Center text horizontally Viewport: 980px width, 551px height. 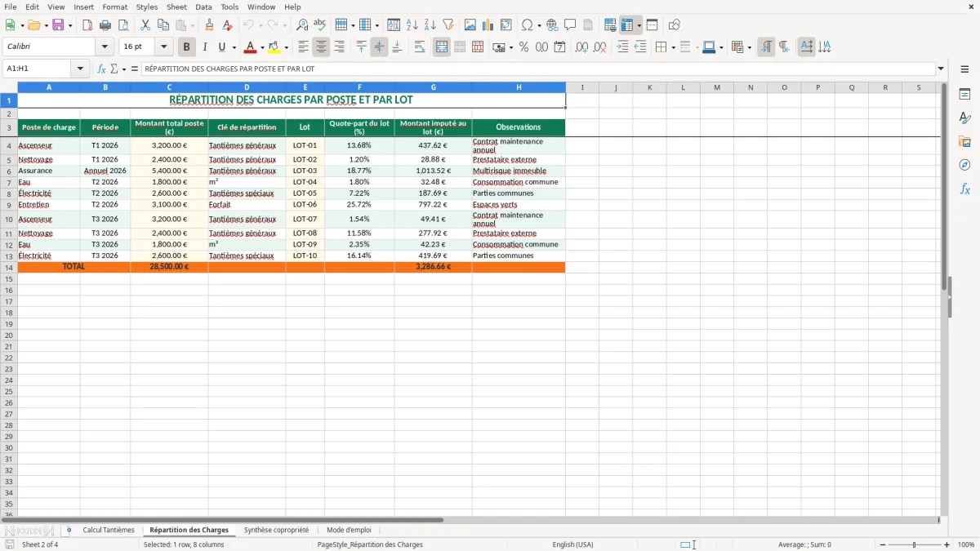[321, 47]
